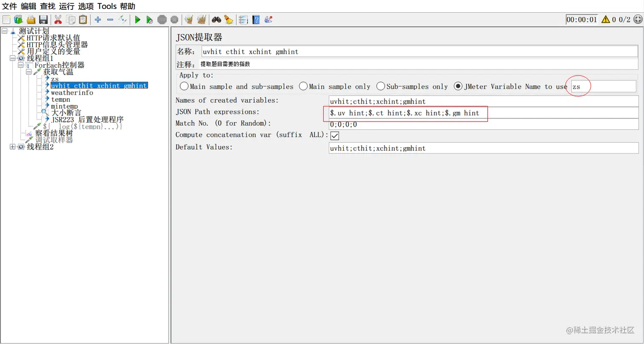The height and width of the screenshot is (344, 644).
Task: Select the disabled ${__log(${tempn},,,)} item
Action: (83, 127)
